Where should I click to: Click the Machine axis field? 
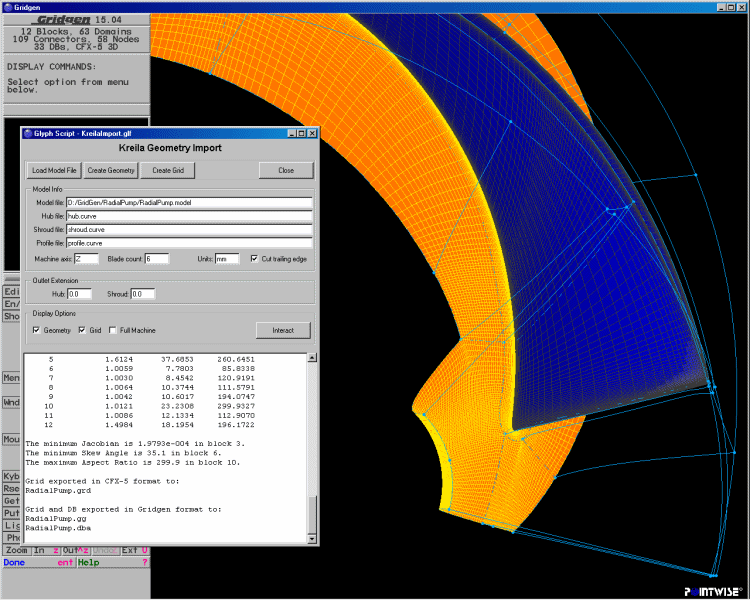click(86, 259)
